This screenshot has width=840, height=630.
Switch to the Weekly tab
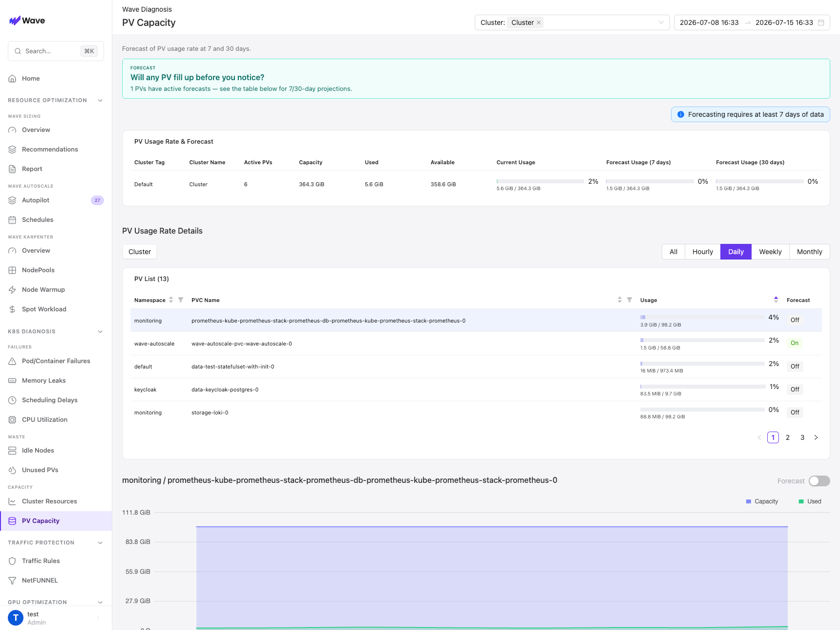[771, 252]
